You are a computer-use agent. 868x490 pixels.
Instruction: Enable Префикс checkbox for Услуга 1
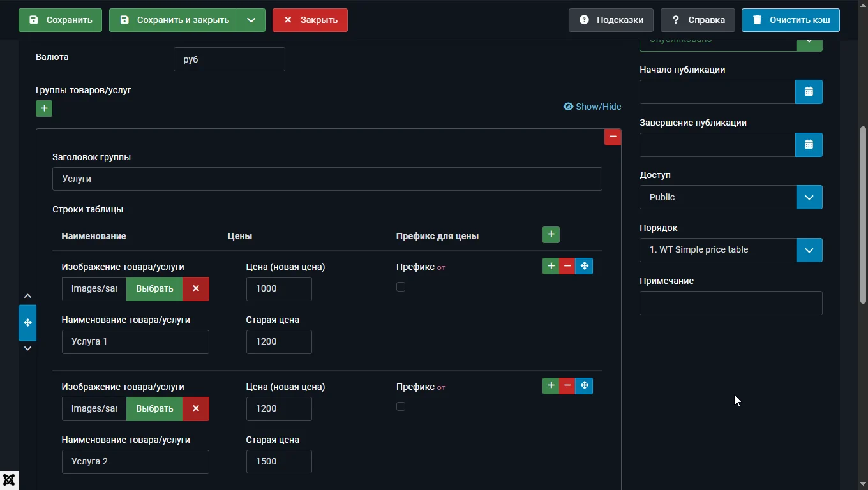pyautogui.click(x=401, y=287)
